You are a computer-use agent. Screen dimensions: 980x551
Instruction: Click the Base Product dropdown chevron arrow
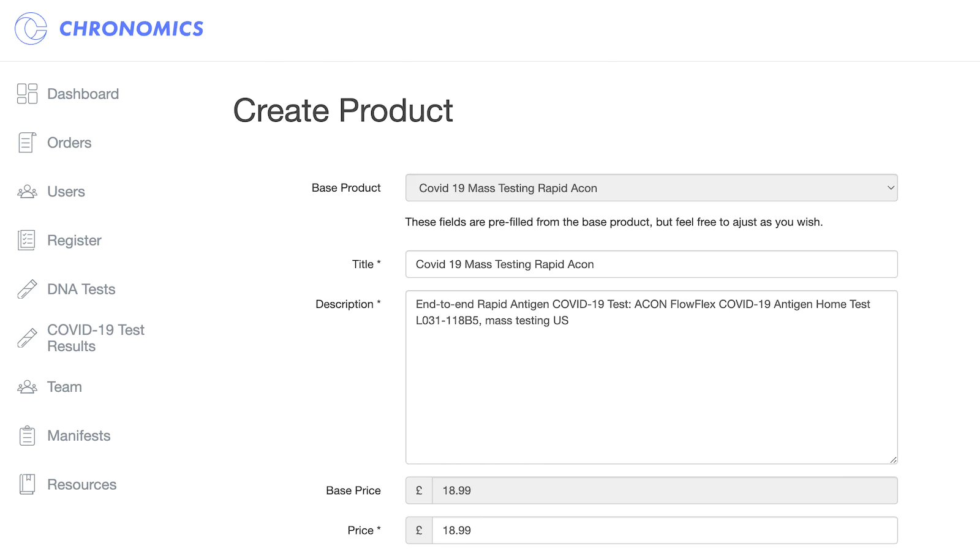tap(891, 188)
